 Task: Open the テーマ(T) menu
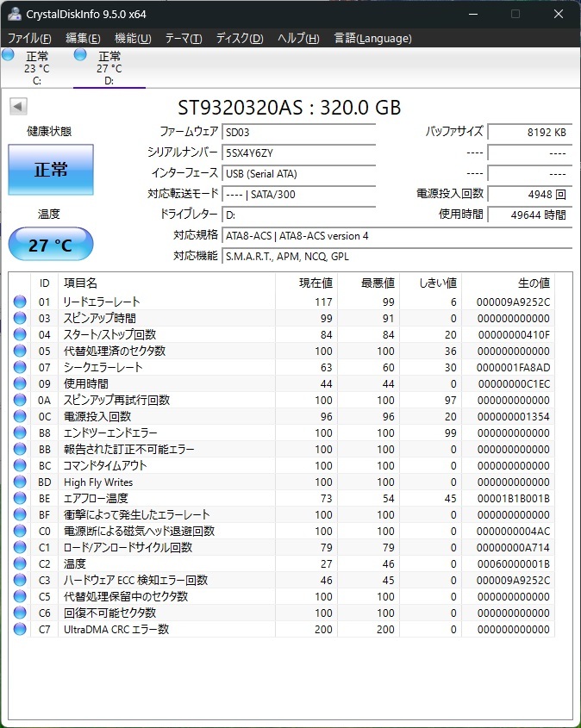[x=184, y=38]
